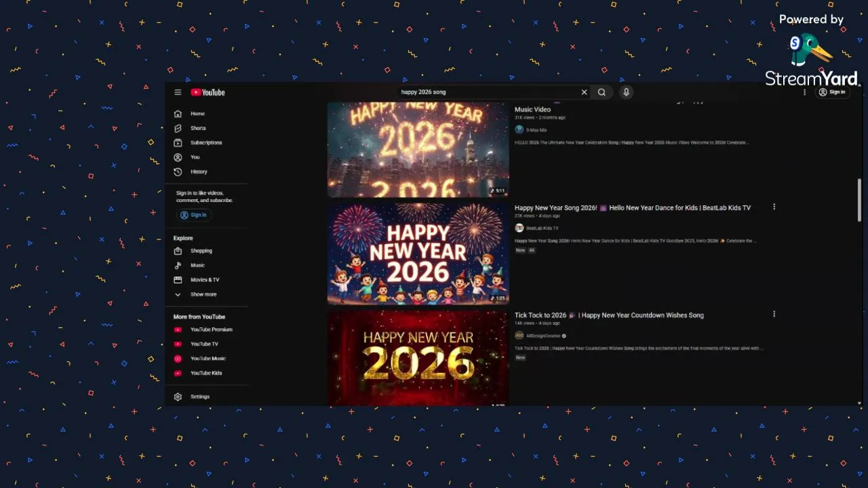Click the YouTube Kids red icon
Viewport: 868px width, 488px height.
click(178, 373)
